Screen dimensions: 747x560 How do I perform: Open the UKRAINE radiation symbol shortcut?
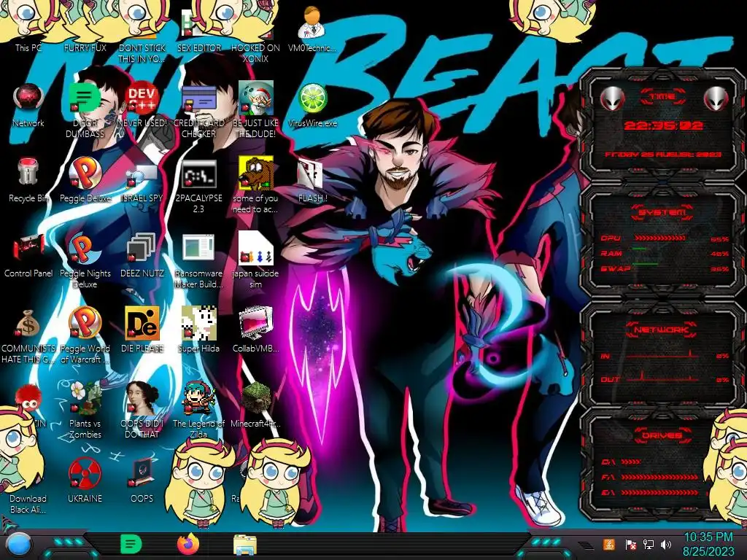tap(85, 480)
